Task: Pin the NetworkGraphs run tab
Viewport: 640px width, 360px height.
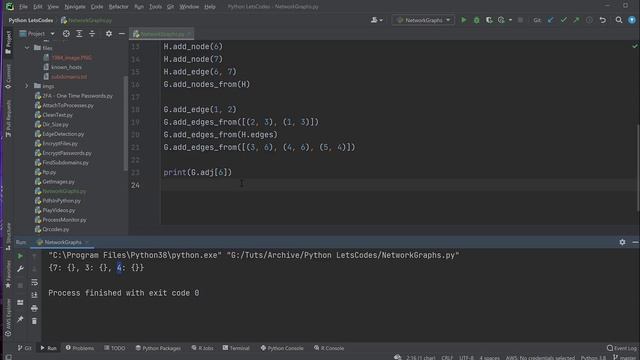Action: 20,319
